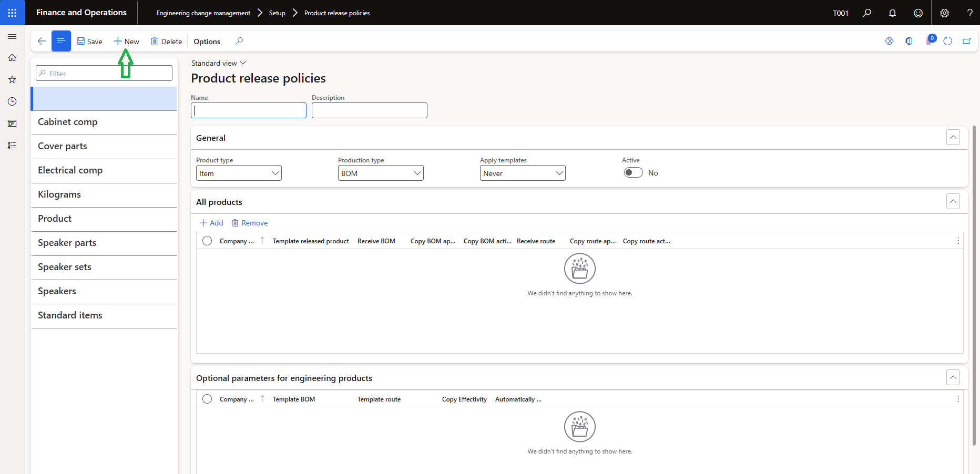The width and height of the screenshot is (980, 474).
Task: Click the Open in Office icon
Action: click(x=910, y=40)
